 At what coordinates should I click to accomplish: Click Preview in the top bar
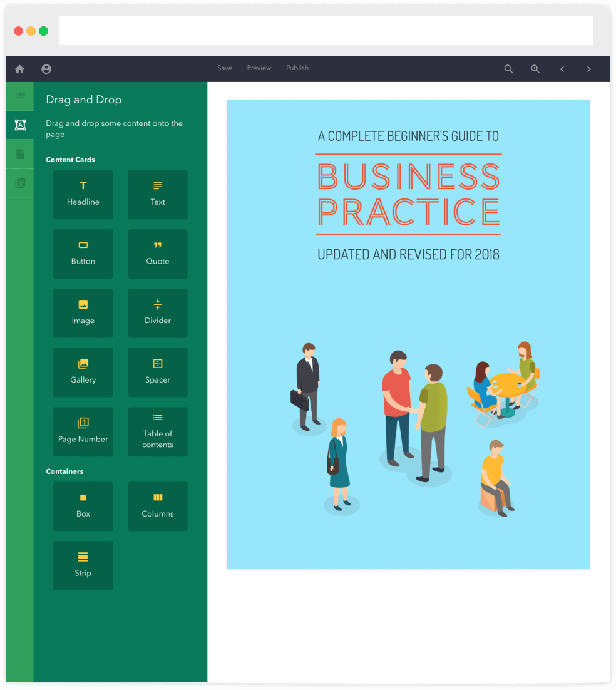point(259,68)
